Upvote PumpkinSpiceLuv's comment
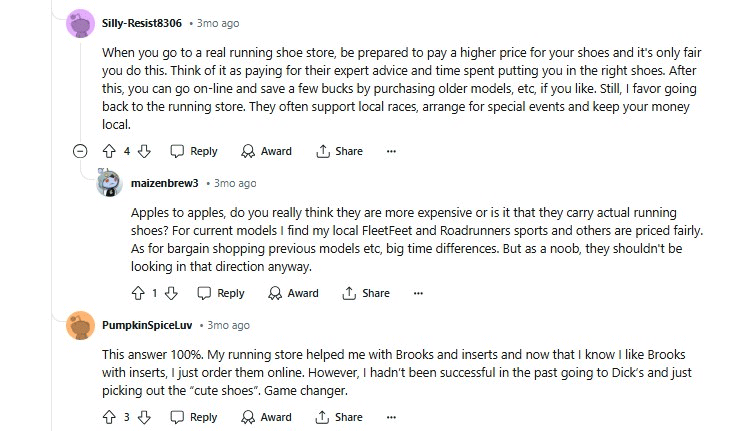The image size is (729, 431). tap(109, 417)
